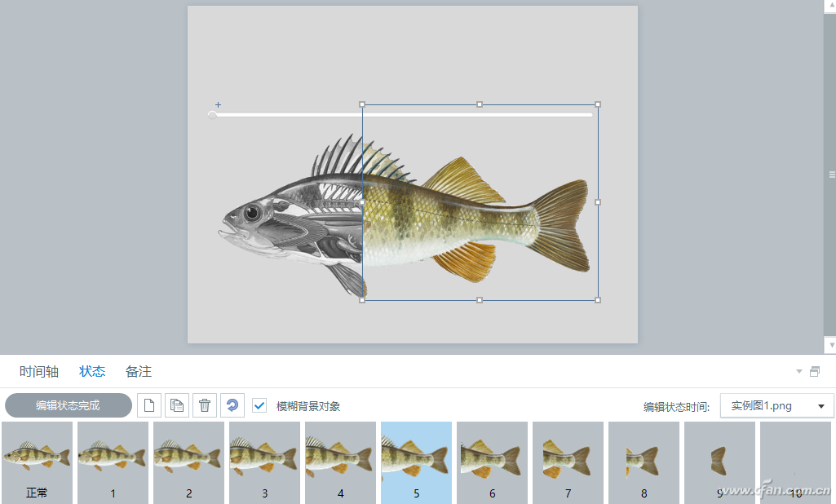
Task: Click the panel restore window icon
Action: coord(814,372)
